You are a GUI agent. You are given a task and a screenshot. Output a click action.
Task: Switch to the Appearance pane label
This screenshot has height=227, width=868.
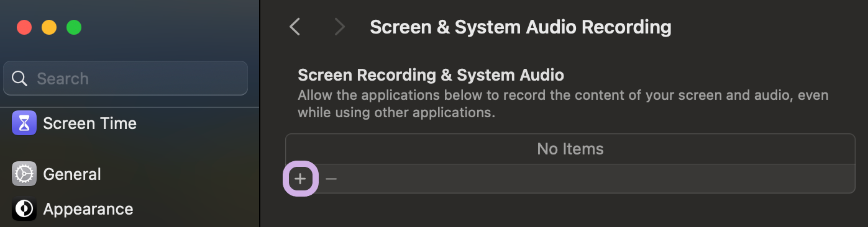pos(88,209)
